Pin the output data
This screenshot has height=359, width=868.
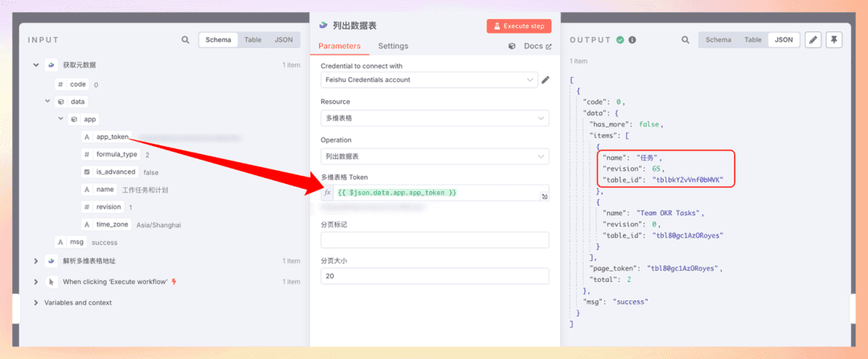point(833,39)
